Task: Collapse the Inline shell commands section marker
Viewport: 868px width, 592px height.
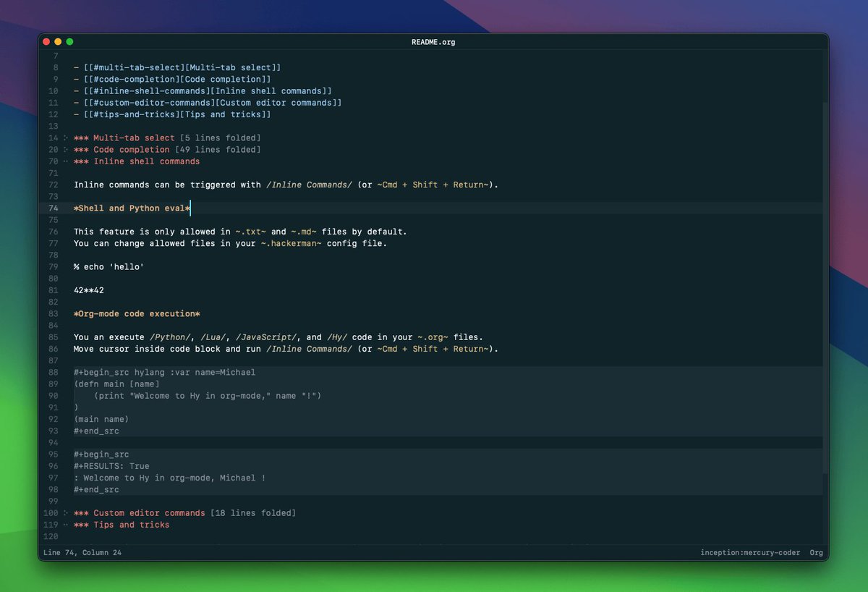Action: point(66,161)
